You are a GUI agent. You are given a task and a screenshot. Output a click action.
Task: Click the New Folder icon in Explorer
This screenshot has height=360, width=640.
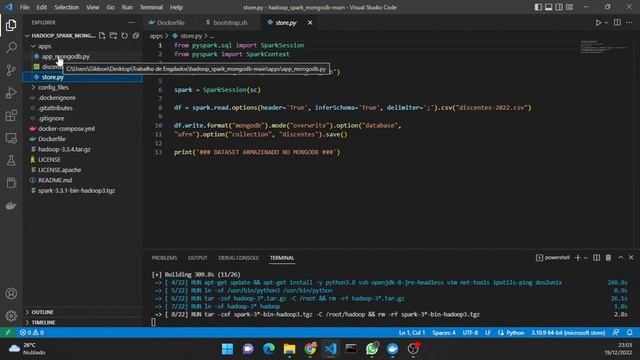pos(113,36)
